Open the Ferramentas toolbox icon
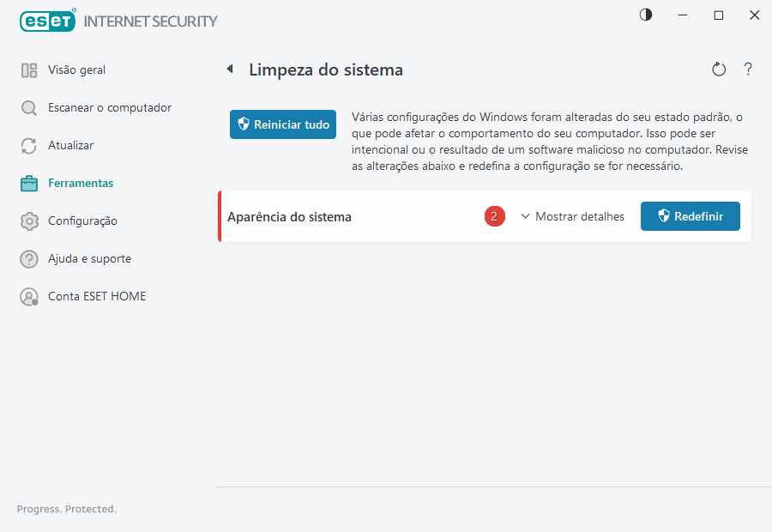This screenshot has height=532, width=772. coord(29,183)
